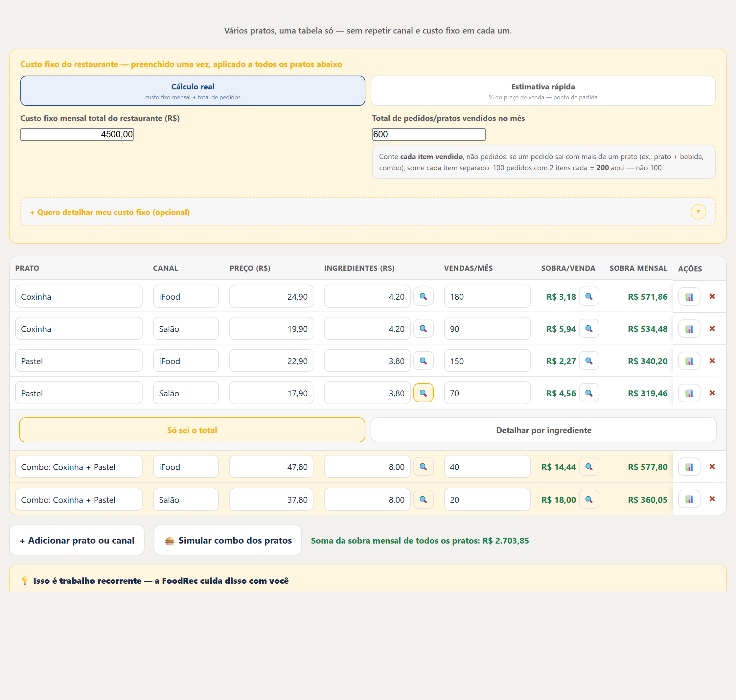736x700 pixels.
Task: Open canal dropdown for Combo iFood row
Action: (186, 466)
